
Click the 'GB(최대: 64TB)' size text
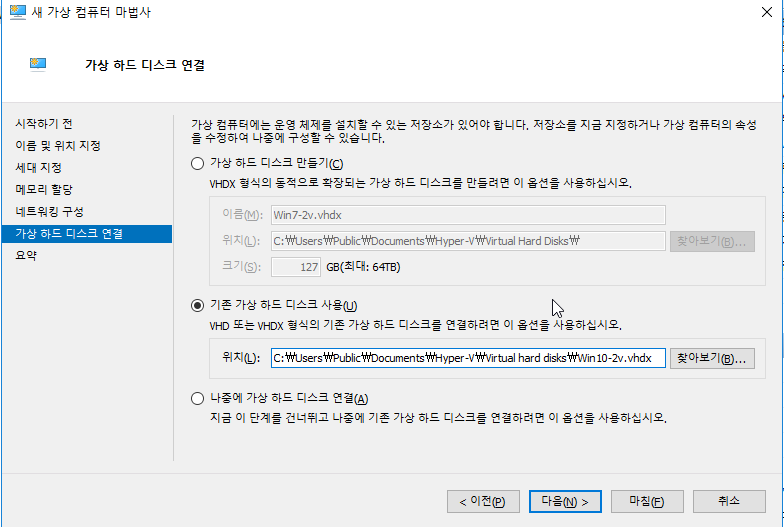pyautogui.click(x=363, y=267)
